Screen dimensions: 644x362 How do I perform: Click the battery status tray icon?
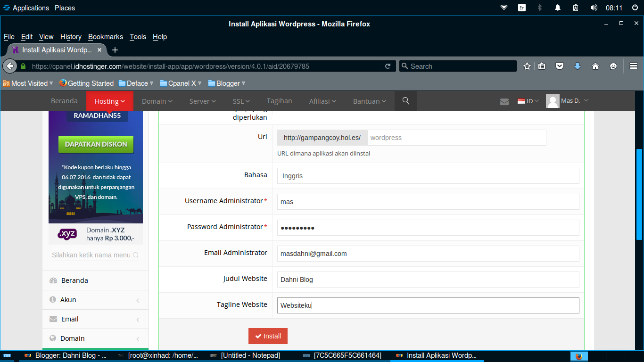pyautogui.click(x=576, y=8)
